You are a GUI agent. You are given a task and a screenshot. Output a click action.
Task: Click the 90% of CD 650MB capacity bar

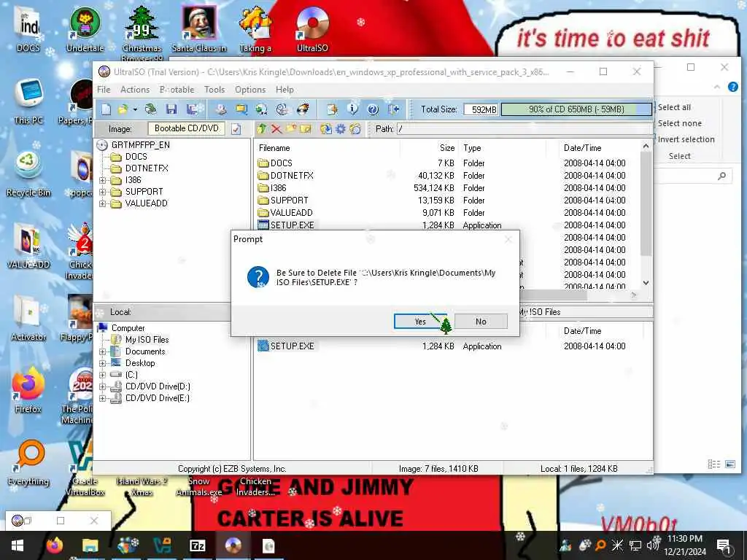576,109
